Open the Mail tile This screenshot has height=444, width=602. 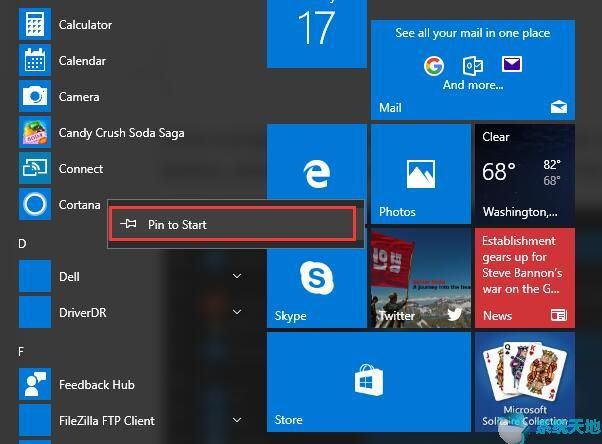click(473, 70)
